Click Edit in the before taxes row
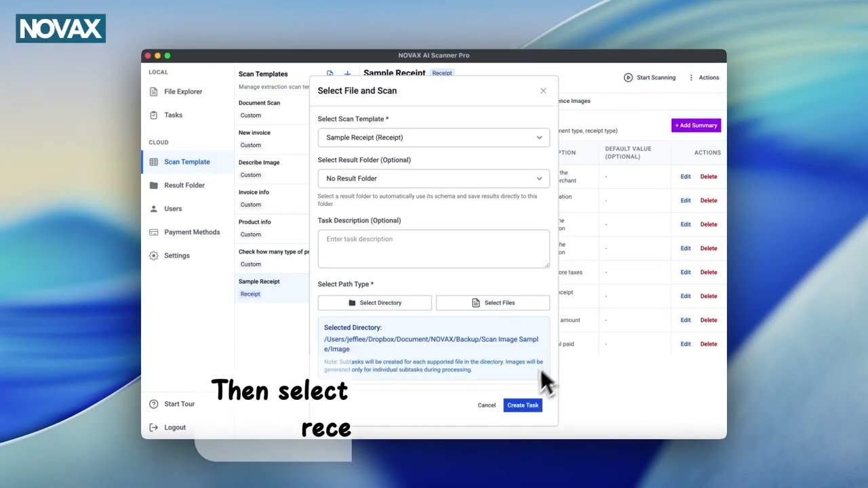This screenshot has height=488, width=868. point(686,272)
